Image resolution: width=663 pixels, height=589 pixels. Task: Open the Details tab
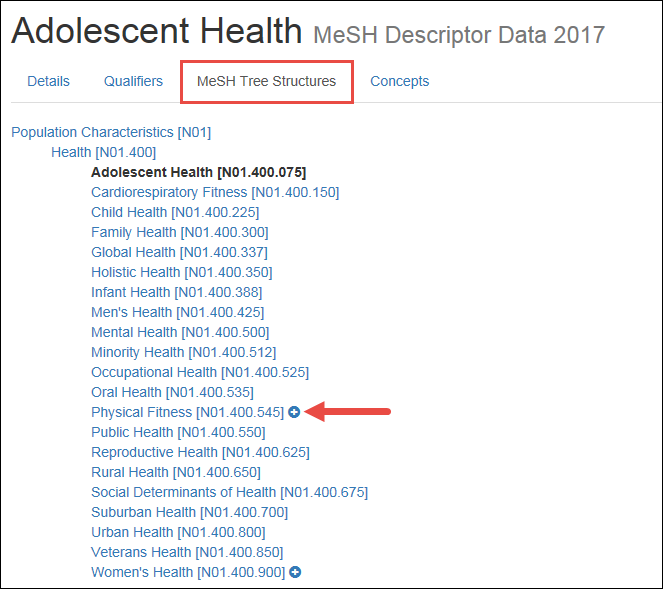coord(48,81)
